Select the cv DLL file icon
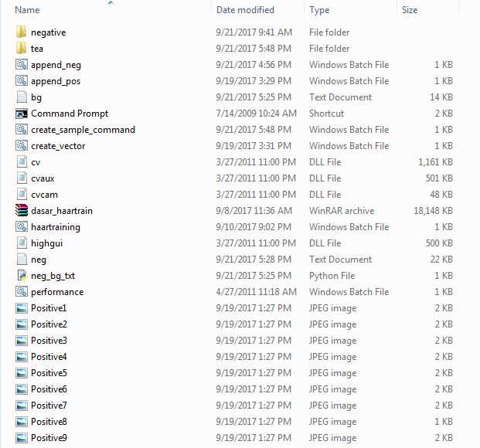The image size is (480, 448). 22,161
